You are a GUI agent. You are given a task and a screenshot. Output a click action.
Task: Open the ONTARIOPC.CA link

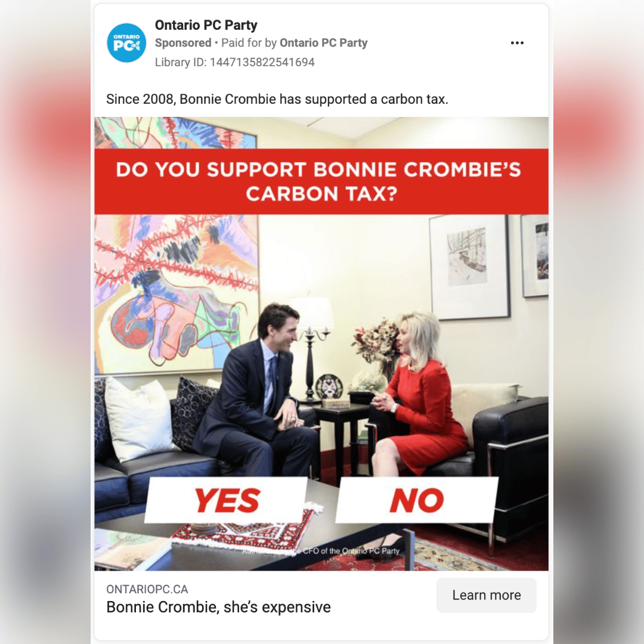[147, 589]
